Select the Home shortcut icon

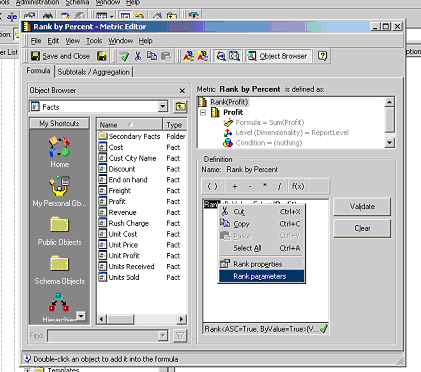click(x=59, y=152)
